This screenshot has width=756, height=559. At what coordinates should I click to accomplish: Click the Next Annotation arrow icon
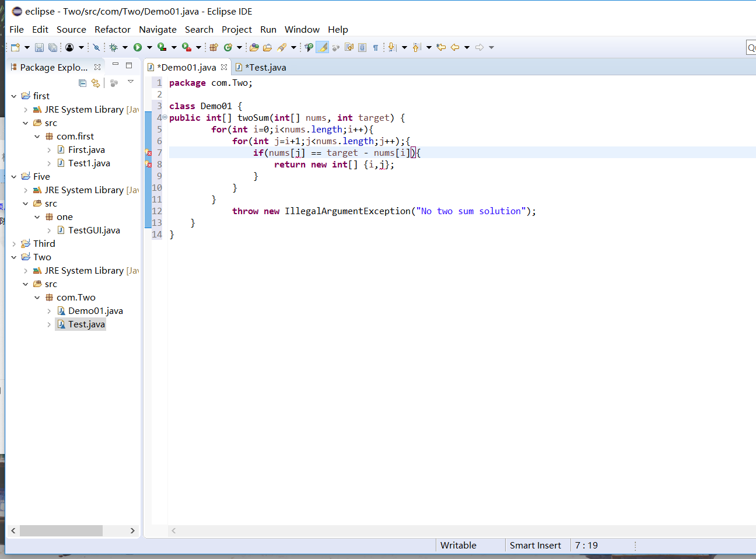click(x=392, y=47)
